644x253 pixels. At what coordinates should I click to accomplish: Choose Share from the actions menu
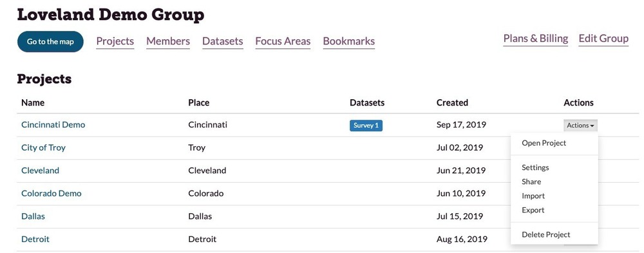coord(531,182)
